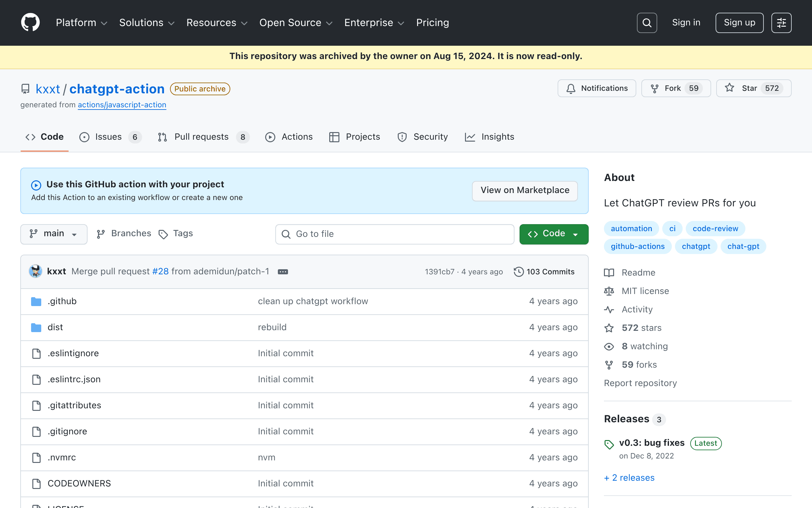Viewport: 812px width, 508px height.
Task: Click the fork icon beside 59 forks
Action: [x=609, y=365]
